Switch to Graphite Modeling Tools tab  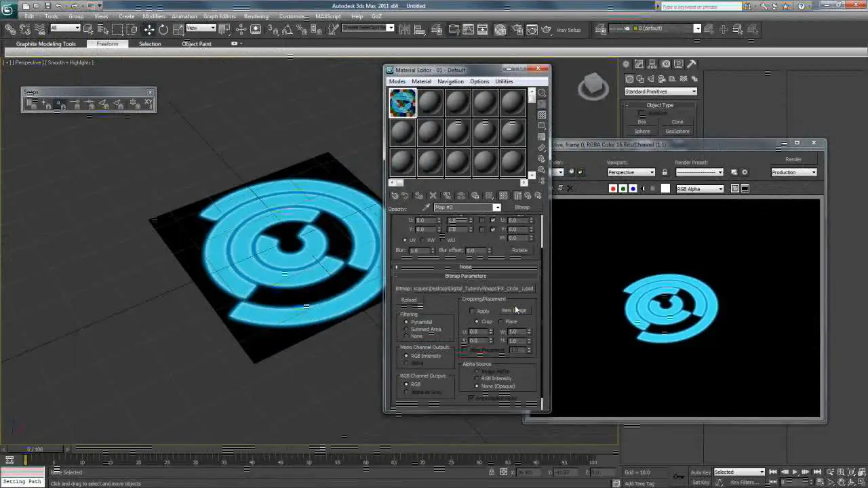[46, 44]
